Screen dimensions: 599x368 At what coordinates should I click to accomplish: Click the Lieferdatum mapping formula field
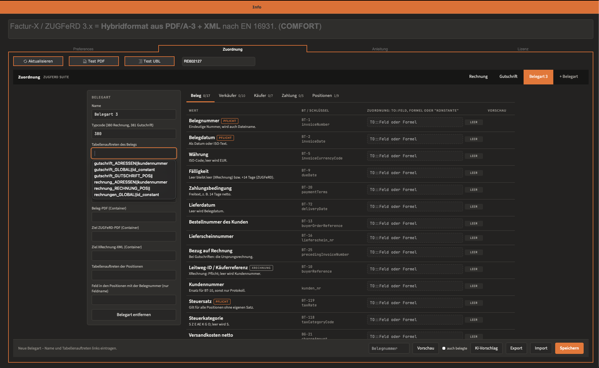414,206
